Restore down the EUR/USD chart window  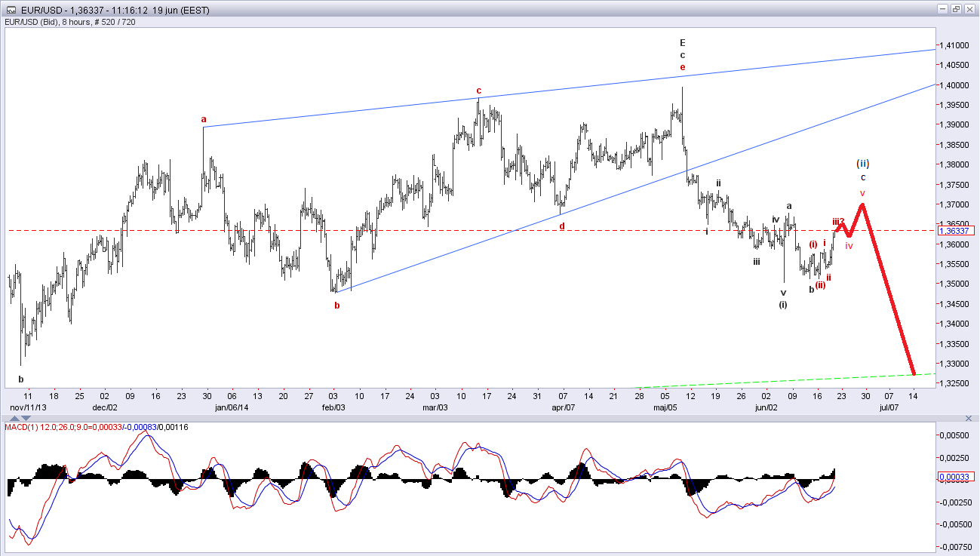point(956,9)
